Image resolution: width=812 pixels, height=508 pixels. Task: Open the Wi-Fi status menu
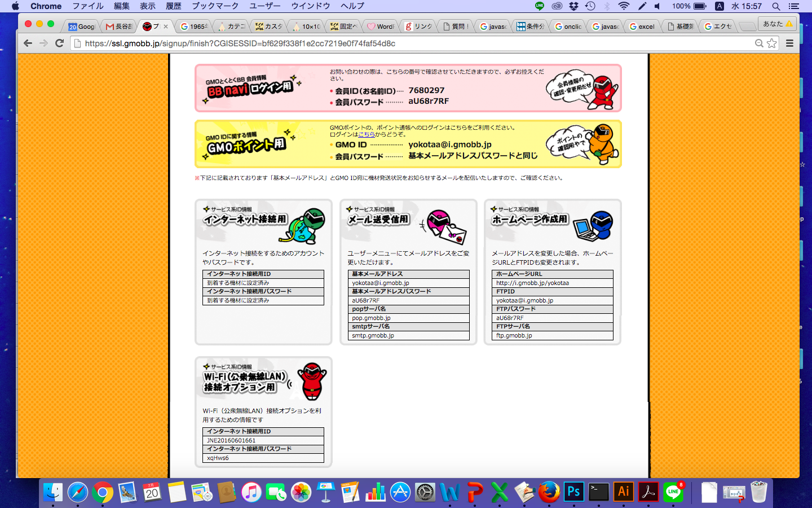click(x=624, y=6)
